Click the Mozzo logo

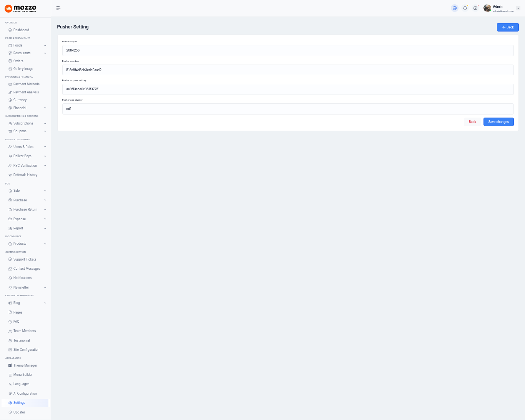21,8
